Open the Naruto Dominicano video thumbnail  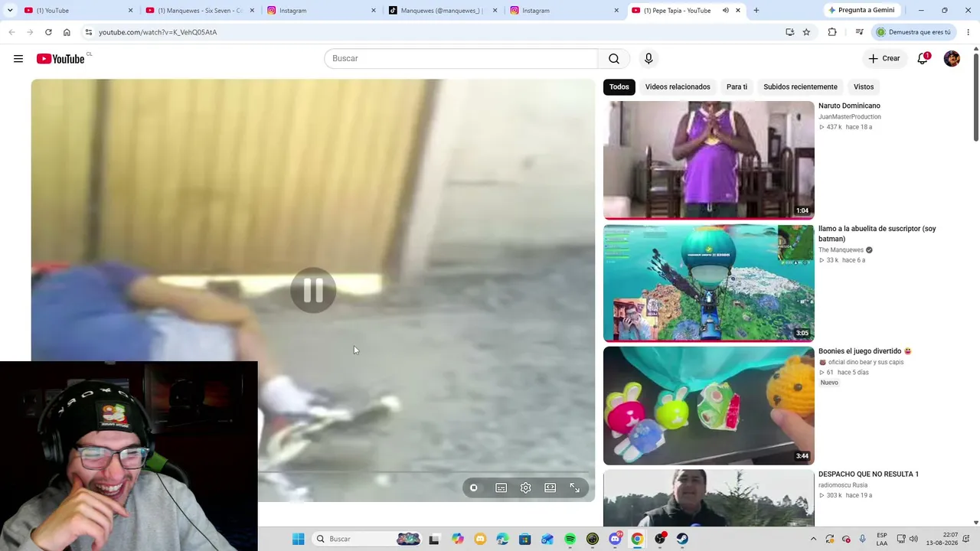point(709,160)
